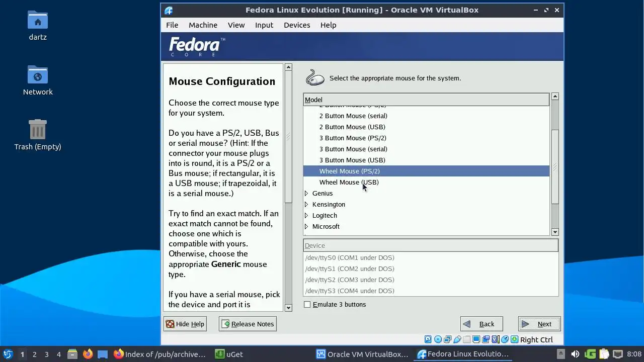Expand the Genius mouse category
The height and width of the screenshot is (362, 644).
(306, 193)
